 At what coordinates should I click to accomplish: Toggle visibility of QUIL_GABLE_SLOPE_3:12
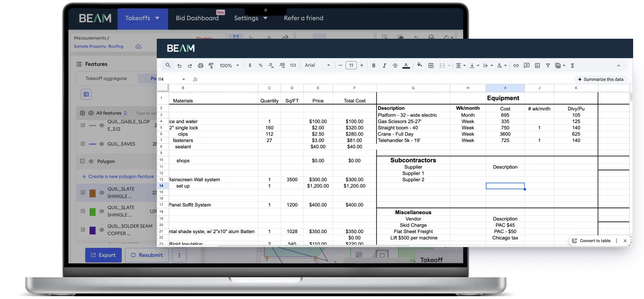point(102,125)
